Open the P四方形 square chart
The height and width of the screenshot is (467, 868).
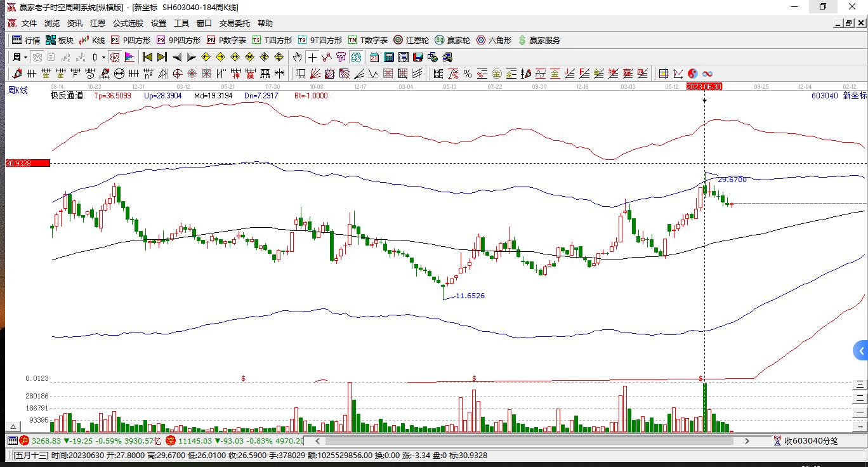click(130, 40)
